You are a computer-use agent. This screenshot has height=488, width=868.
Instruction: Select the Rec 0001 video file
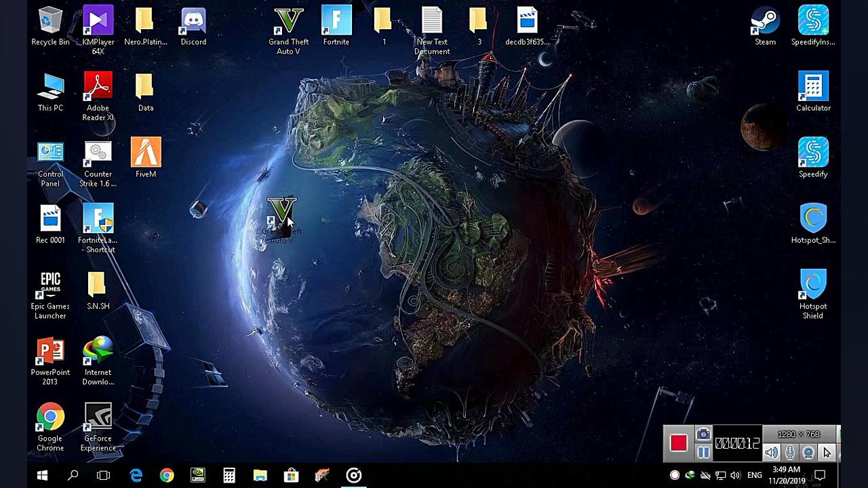pyautogui.click(x=50, y=225)
